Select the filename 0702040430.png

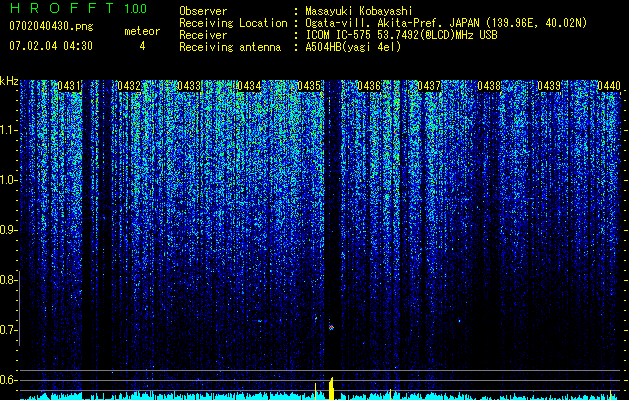pyautogui.click(x=51, y=27)
